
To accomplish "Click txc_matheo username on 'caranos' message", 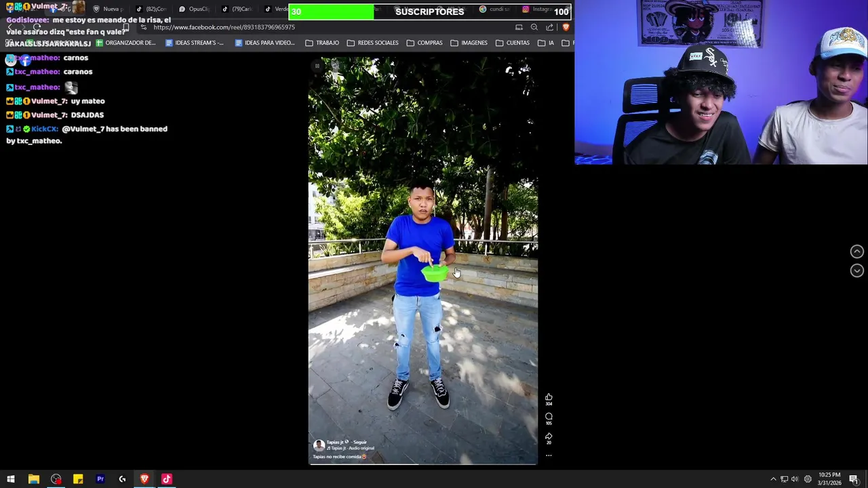I will click(37, 72).
